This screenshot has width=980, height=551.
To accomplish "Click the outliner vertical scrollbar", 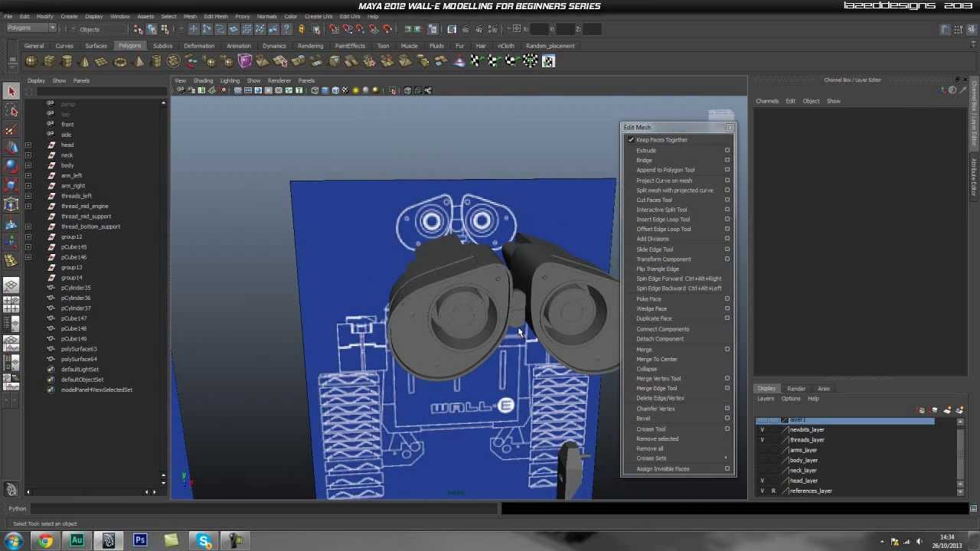I will point(163,291).
